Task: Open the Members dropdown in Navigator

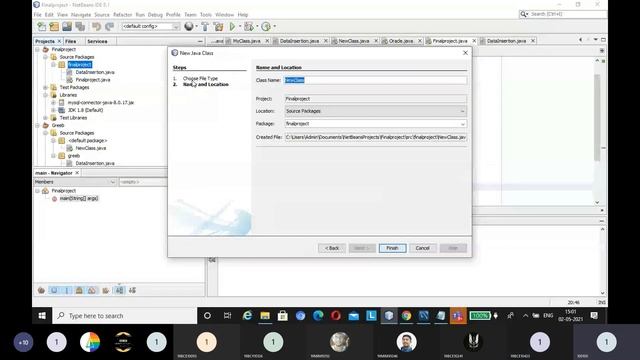Action: 113,182
